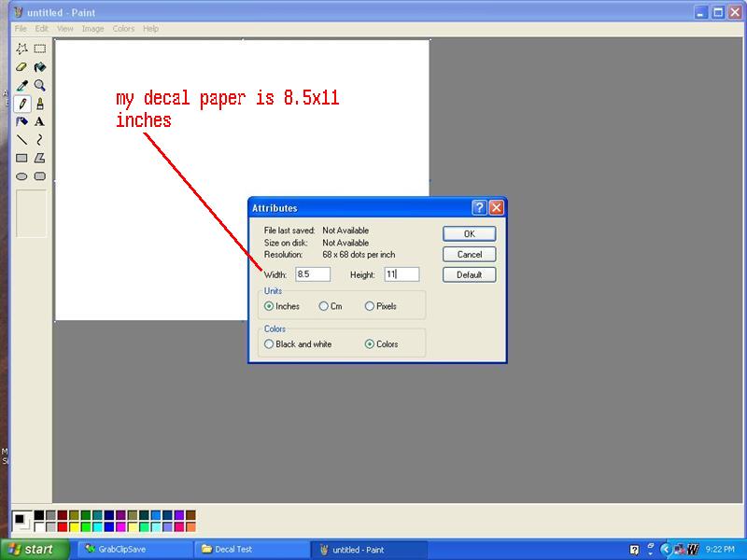Screen dimensions: 747x560
Task: Show hidden tray icons via arrow
Action: (667, 550)
